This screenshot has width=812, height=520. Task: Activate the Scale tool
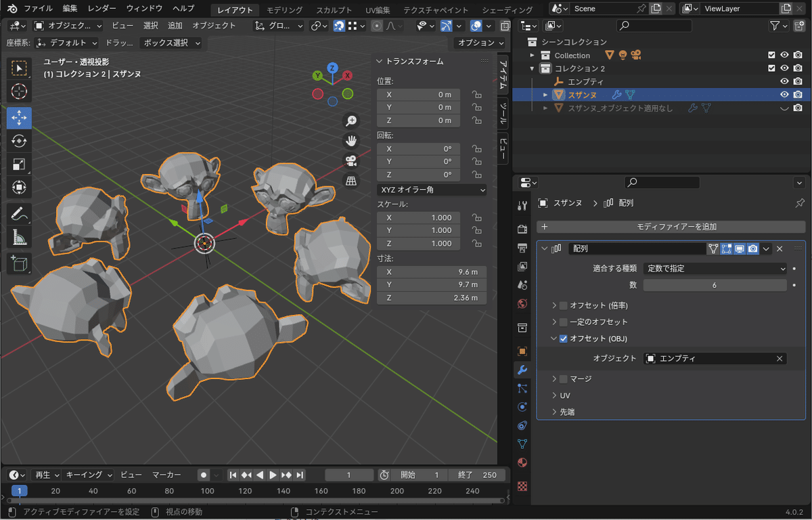point(19,164)
